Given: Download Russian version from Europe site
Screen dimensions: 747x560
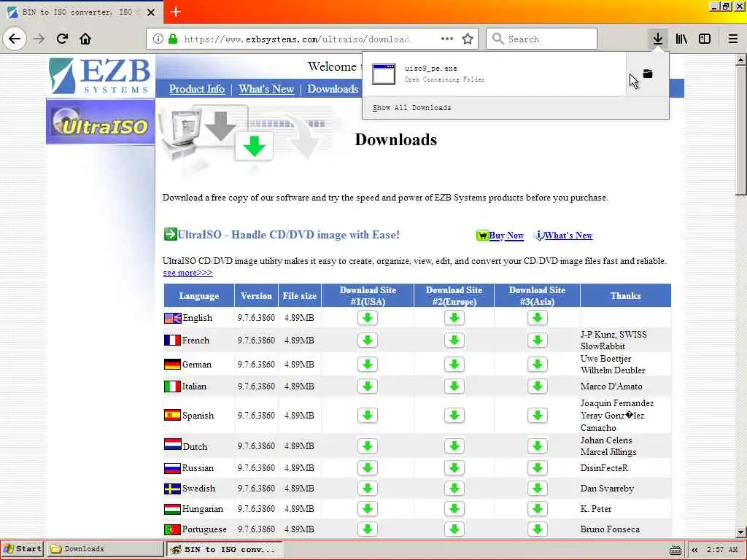Looking at the screenshot, I should coord(454,467).
